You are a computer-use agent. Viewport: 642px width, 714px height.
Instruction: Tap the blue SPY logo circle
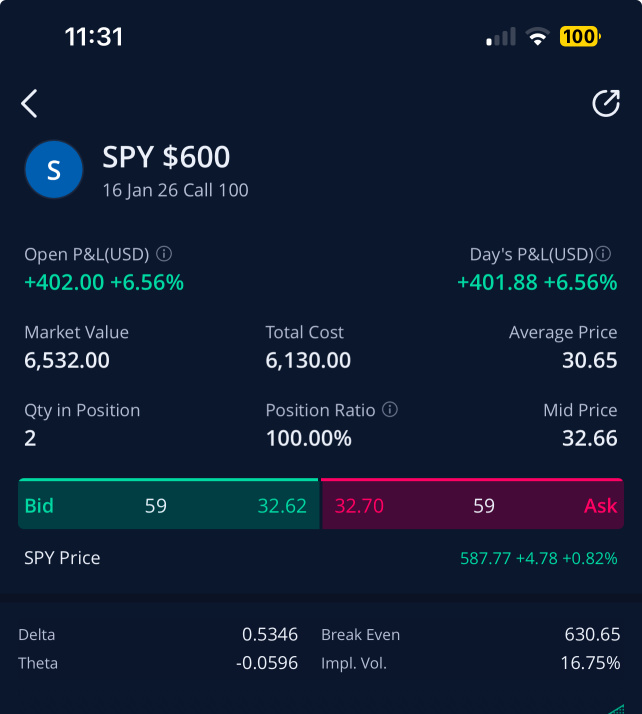pyautogui.click(x=54, y=169)
